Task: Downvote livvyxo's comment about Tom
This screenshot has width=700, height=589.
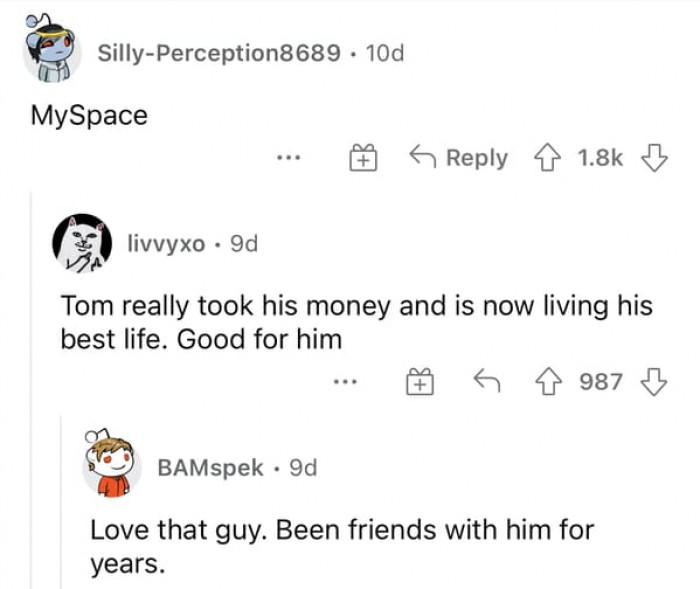Action: point(653,381)
